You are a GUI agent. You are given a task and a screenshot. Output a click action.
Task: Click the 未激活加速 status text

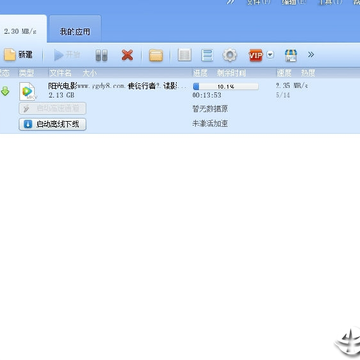[210, 124]
